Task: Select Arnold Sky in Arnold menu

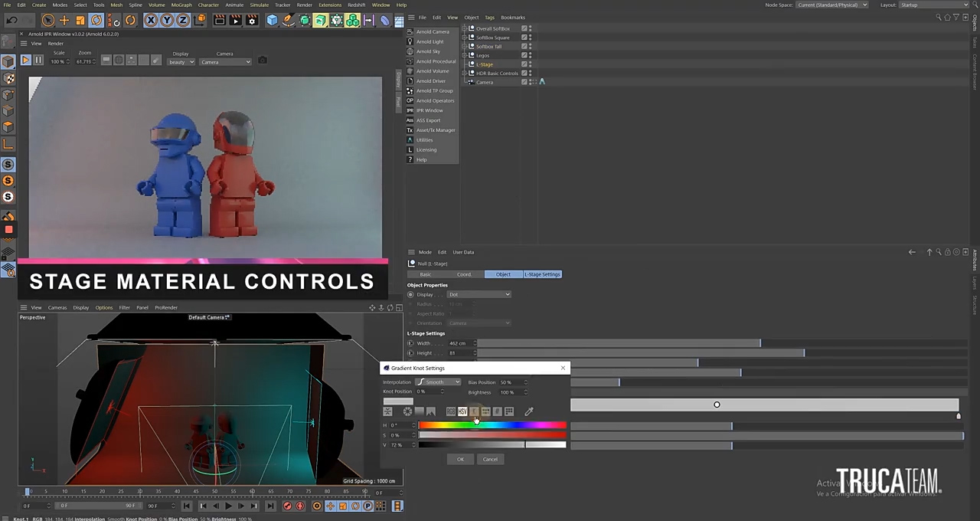Action: 428,51
